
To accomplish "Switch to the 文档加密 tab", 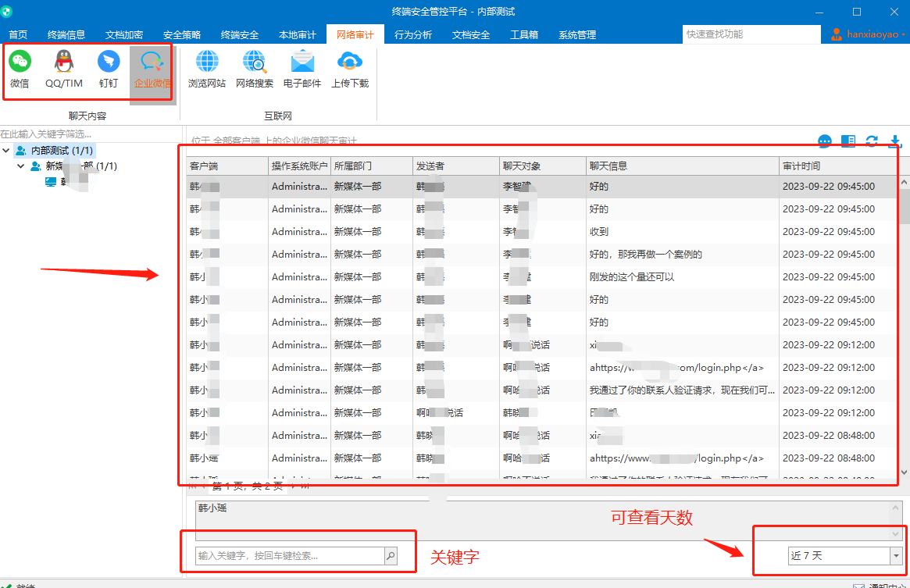I will 124,35.
